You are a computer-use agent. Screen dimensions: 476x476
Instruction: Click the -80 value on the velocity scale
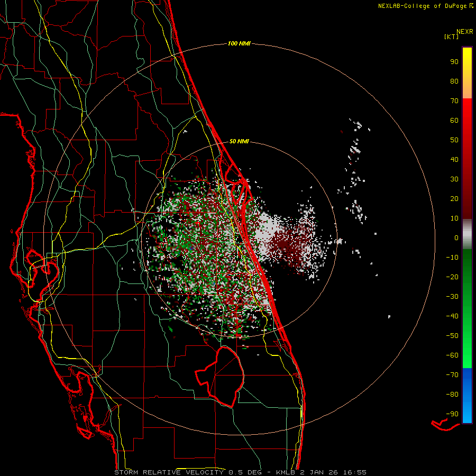coord(452,395)
